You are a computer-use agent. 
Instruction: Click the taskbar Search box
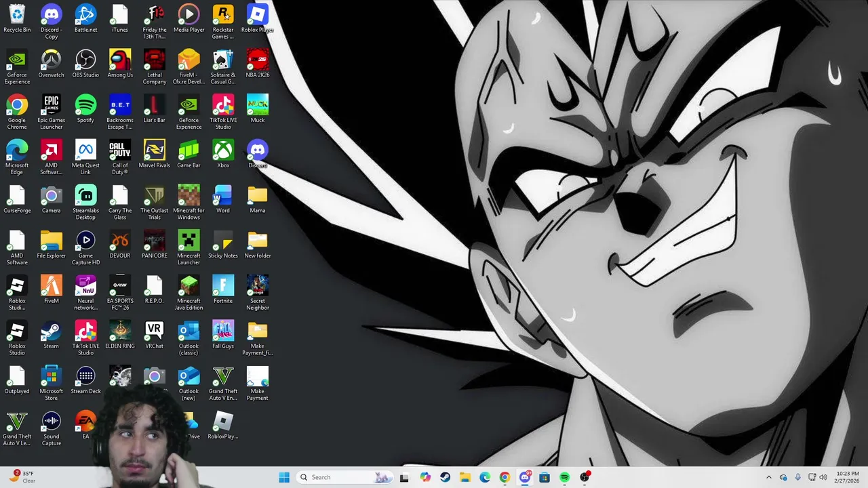344,477
